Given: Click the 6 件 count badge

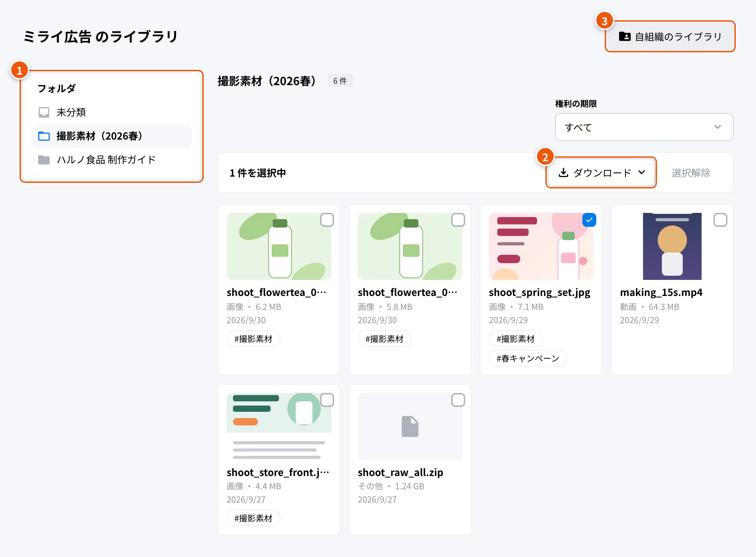Looking at the screenshot, I should [340, 81].
